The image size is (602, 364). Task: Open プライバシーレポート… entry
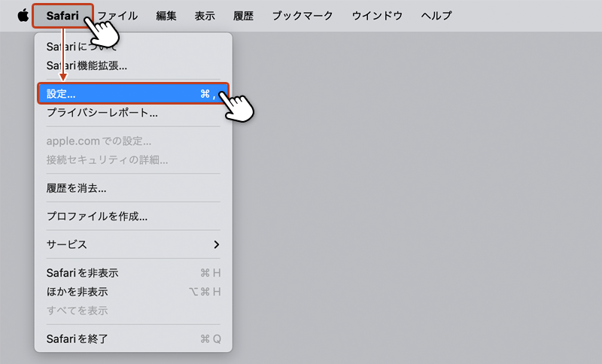[133, 113]
